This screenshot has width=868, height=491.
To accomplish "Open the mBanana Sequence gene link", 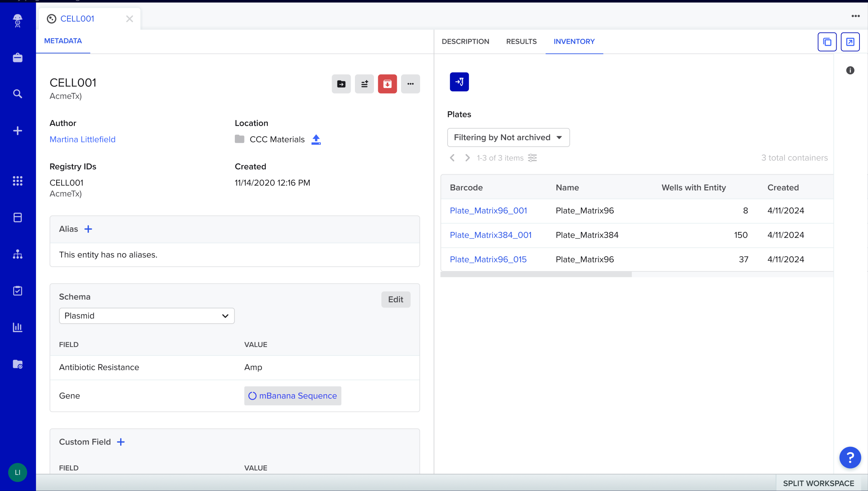I will pyautogui.click(x=293, y=396).
